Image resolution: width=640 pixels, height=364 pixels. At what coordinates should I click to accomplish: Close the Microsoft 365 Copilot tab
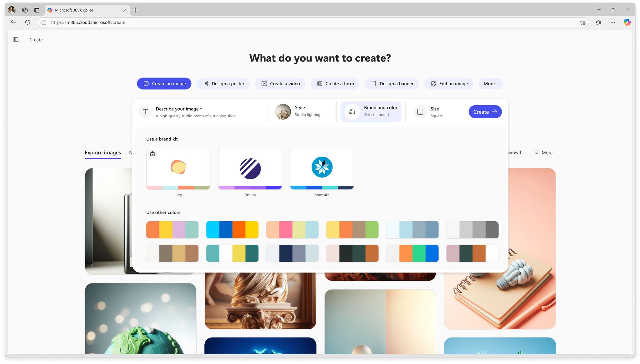click(x=125, y=10)
